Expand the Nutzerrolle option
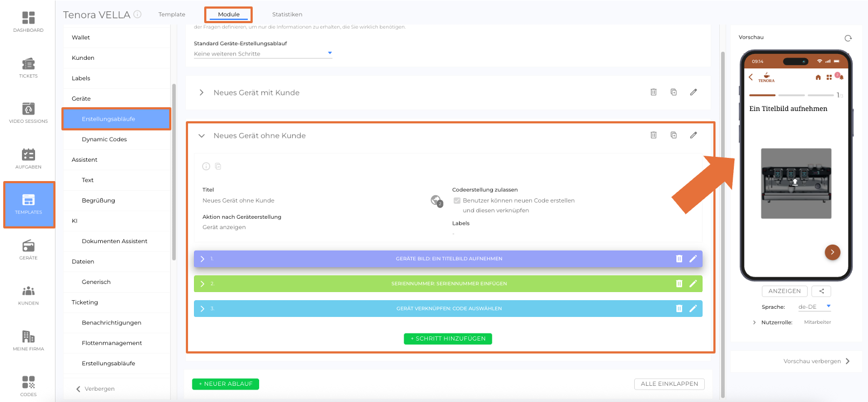Viewport: 868px width, 402px height. pos(754,322)
